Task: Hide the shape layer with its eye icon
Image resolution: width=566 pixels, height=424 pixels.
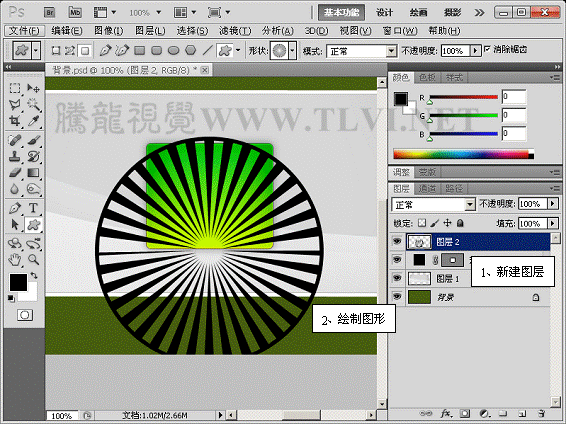Action: pyautogui.click(x=397, y=260)
